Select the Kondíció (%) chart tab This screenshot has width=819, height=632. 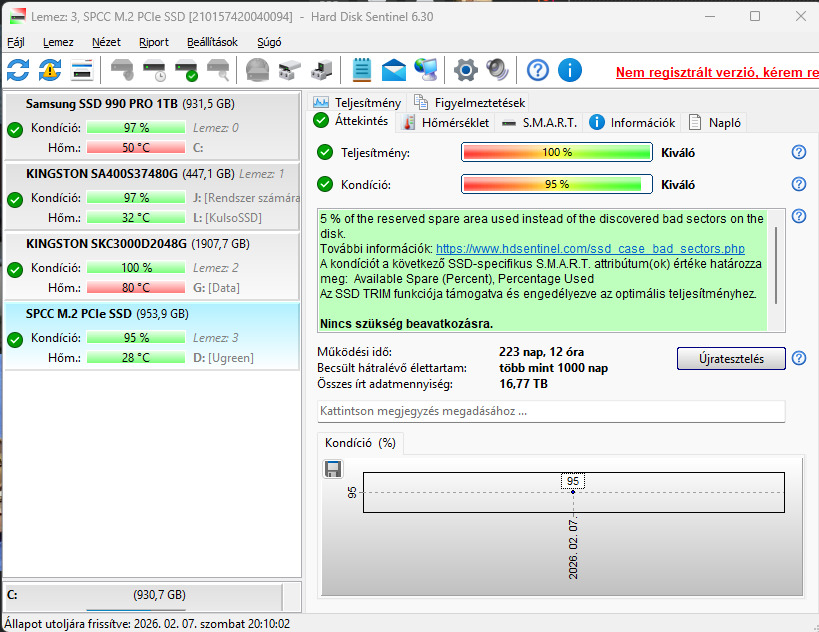(x=360, y=443)
